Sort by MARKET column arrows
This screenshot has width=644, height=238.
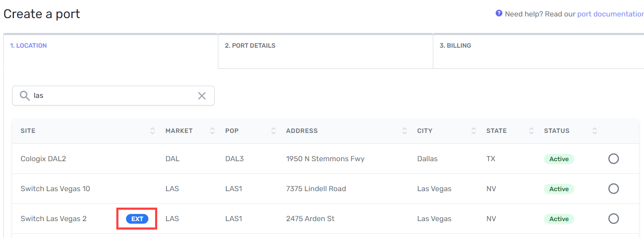point(212,131)
